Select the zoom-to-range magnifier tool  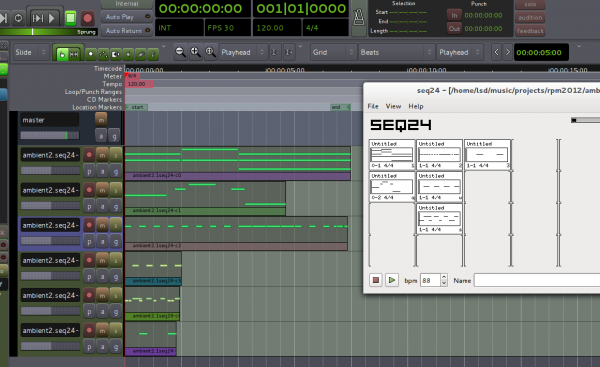click(91, 54)
